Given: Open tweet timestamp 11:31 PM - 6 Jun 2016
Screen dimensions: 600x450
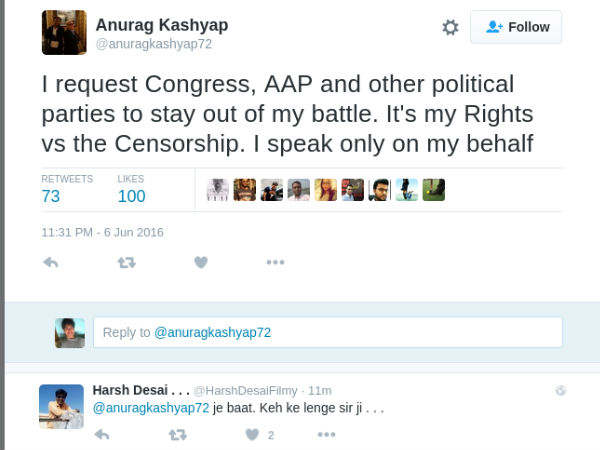Looking at the screenshot, I should coord(102,232).
